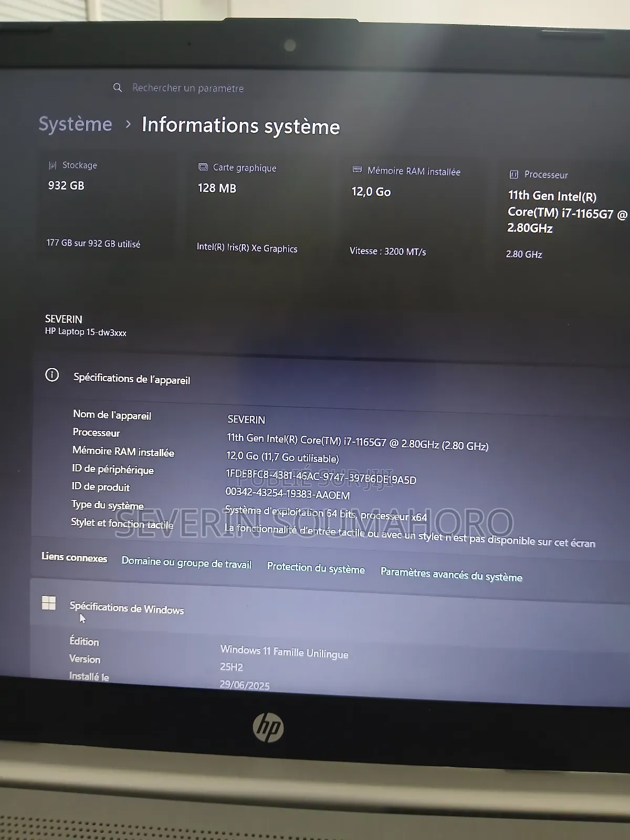Click the 'Type du système' label

click(x=108, y=505)
